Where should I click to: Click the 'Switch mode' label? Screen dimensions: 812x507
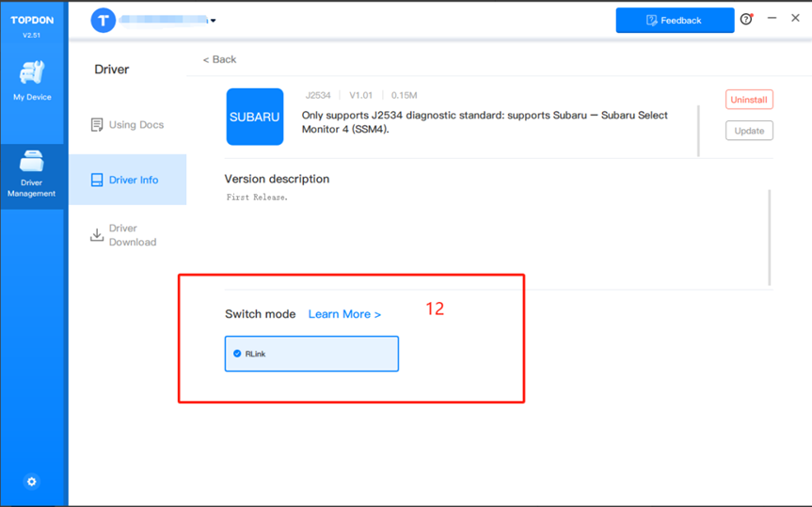pos(261,314)
